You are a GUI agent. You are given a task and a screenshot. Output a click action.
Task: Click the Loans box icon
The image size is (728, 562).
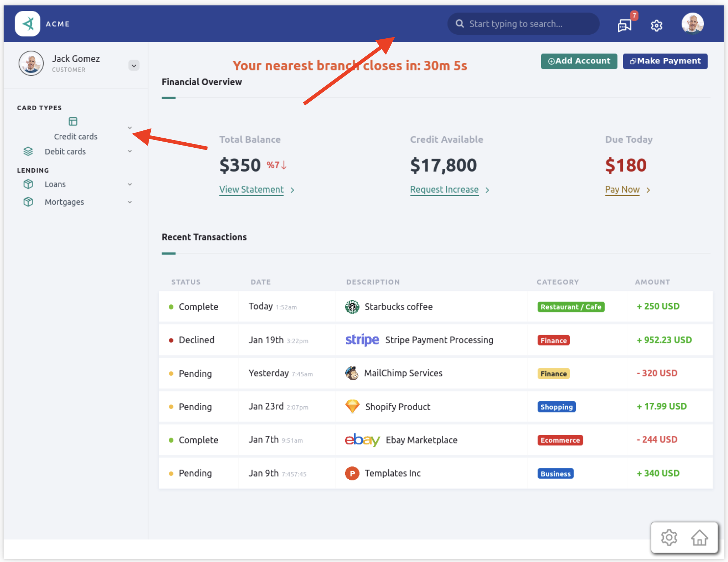(x=28, y=184)
